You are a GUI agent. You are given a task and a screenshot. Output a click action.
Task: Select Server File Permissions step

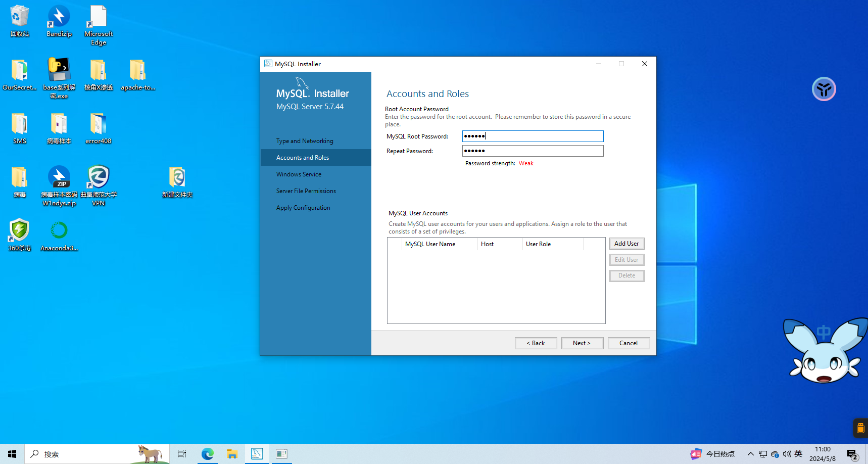[x=306, y=191]
